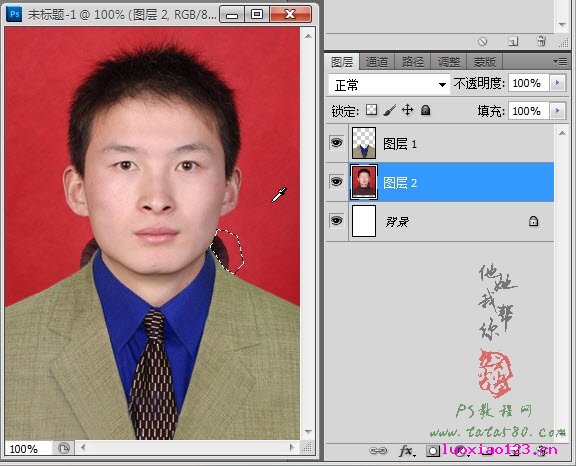Click the layers list scroll-up arrow
This screenshot has height=466, width=576.
pyautogui.click(x=562, y=133)
